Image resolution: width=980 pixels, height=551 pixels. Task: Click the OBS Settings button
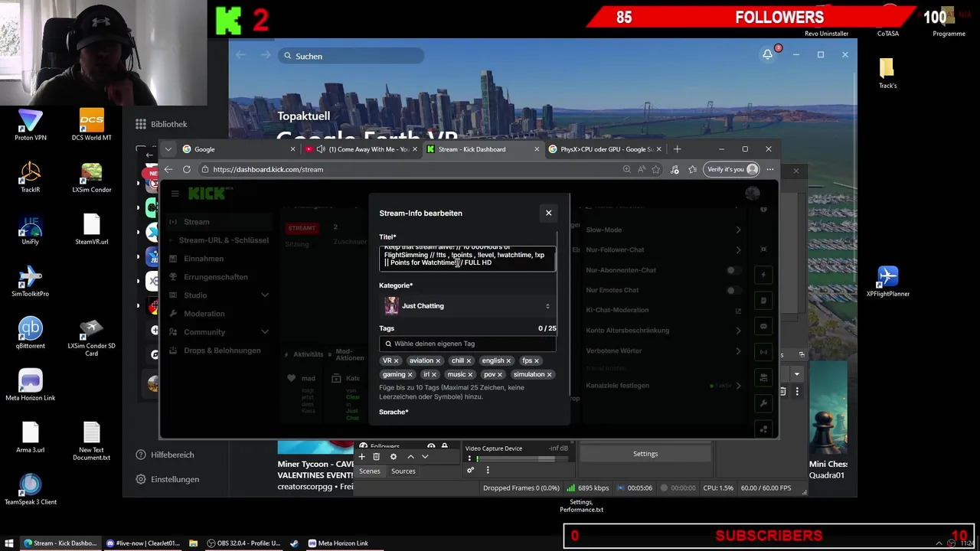(645, 454)
